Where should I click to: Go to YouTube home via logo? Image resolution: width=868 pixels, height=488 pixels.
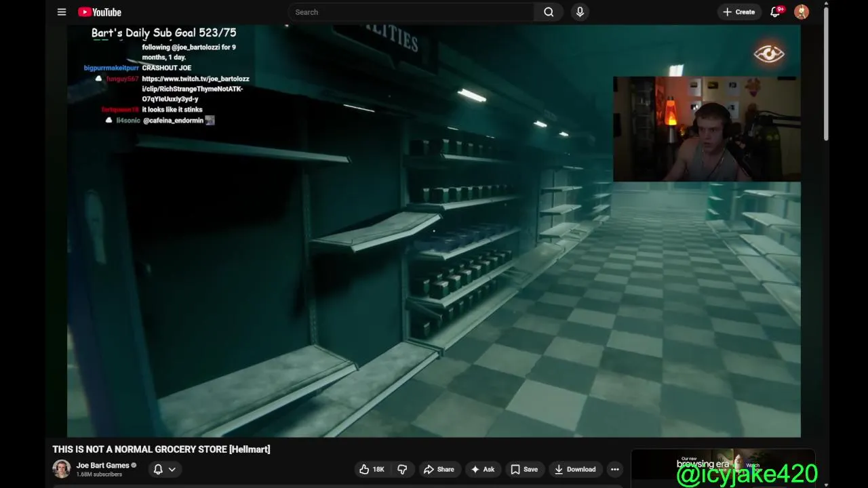(100, 12)
